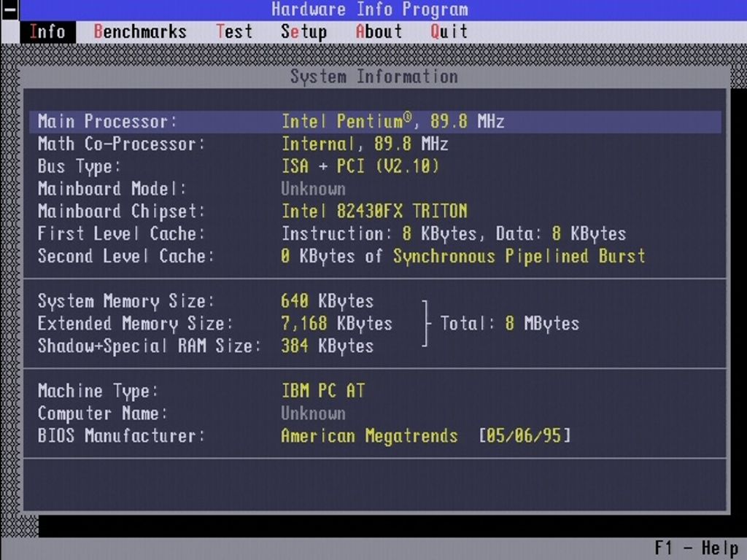The width and height of the screenshot is (747, 560).
Task: Click Intel 82430FX TRITON chipset value
Action: [374, 211]
